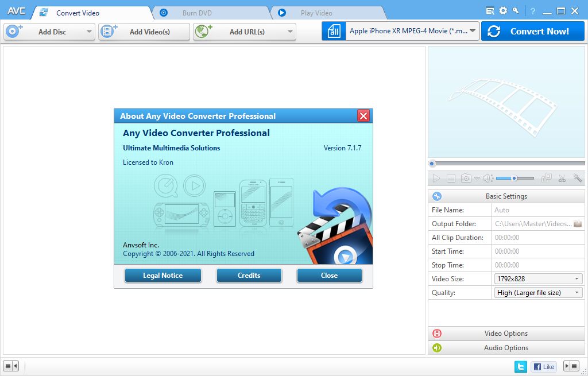Open settings with the gear icon
The width and height of the screenshot is (588, 376).
[503, 11]
